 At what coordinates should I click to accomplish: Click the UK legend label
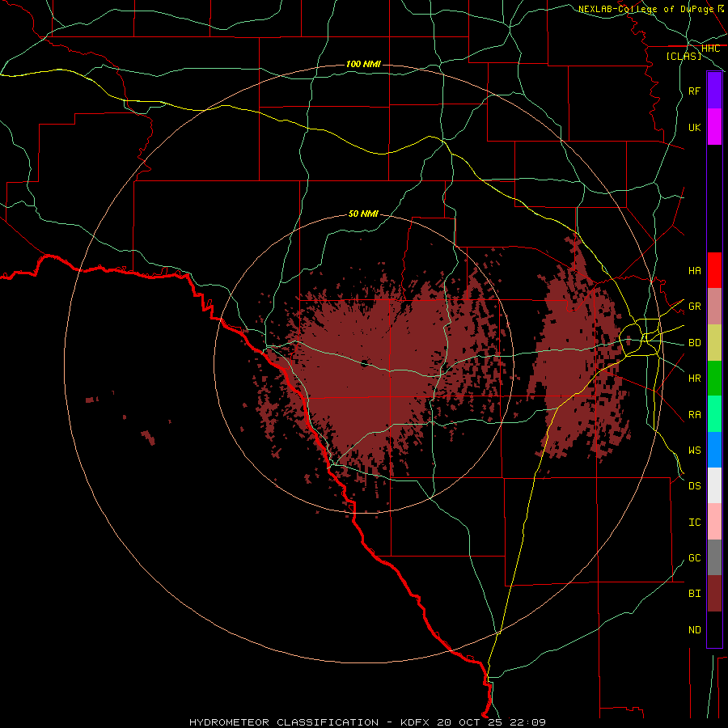click(x=694, y=128)
